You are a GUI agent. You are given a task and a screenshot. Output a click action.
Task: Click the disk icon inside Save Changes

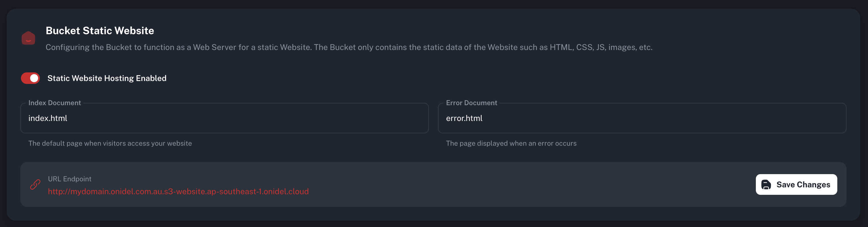point(766,184)
